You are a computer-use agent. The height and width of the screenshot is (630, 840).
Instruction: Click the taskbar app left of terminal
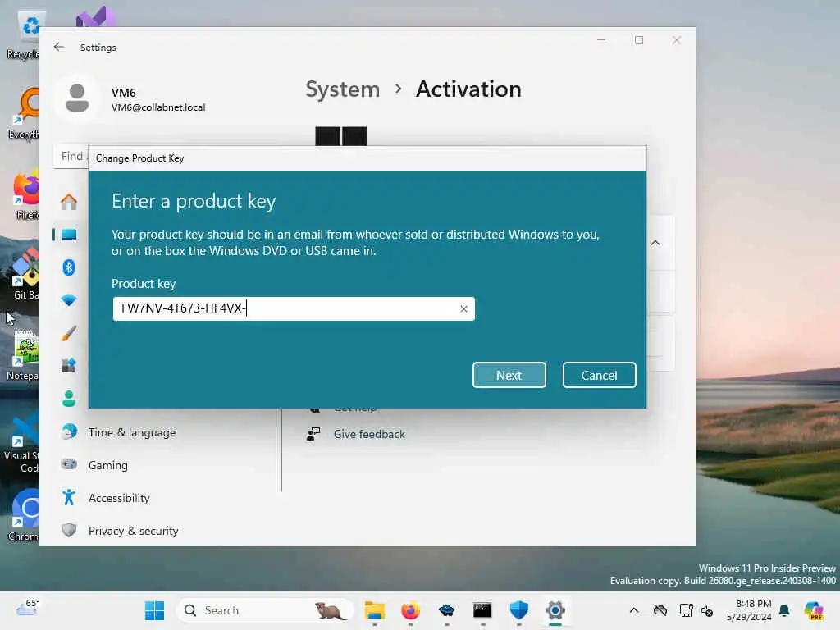447,610
